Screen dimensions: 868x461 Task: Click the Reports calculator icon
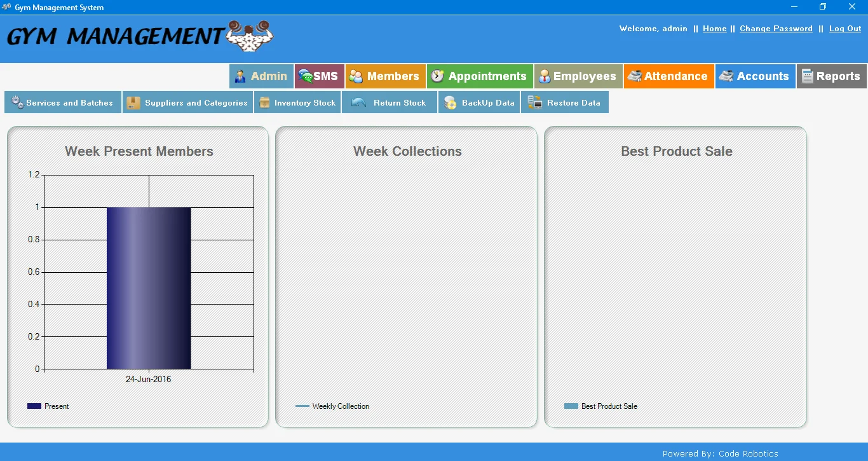(807, 76)
